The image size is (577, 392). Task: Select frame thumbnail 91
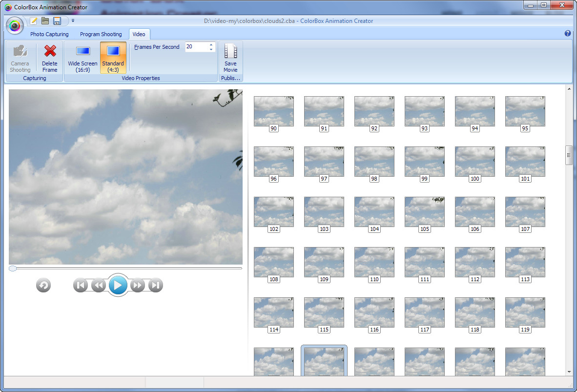[324, 111]
